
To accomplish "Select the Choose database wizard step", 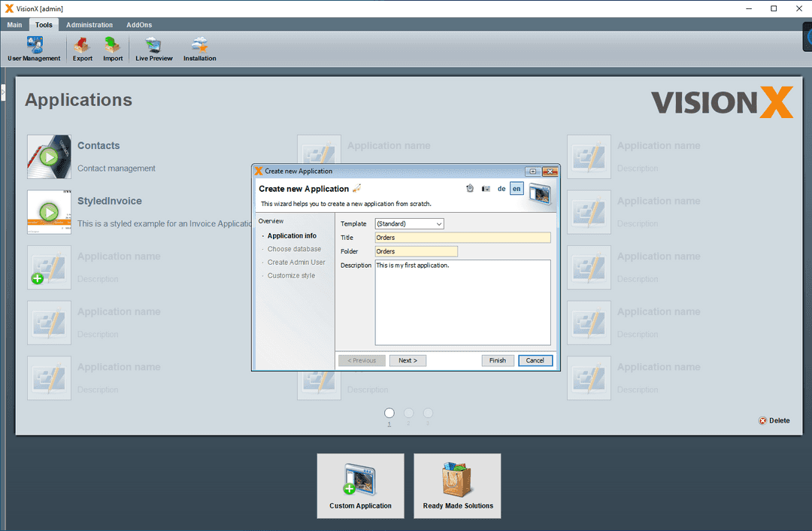I will [x=293, y=249].
